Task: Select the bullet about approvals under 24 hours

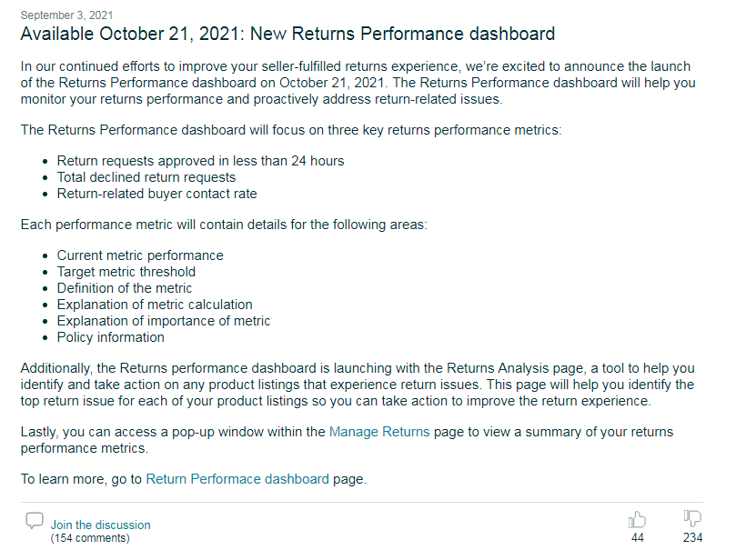Action: [200, 161]
